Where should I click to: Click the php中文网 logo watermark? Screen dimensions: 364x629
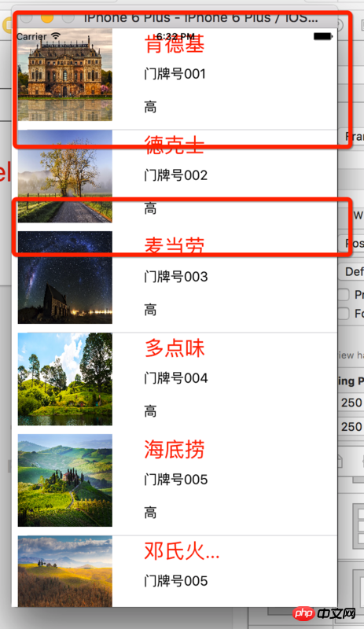coord(324,613)
